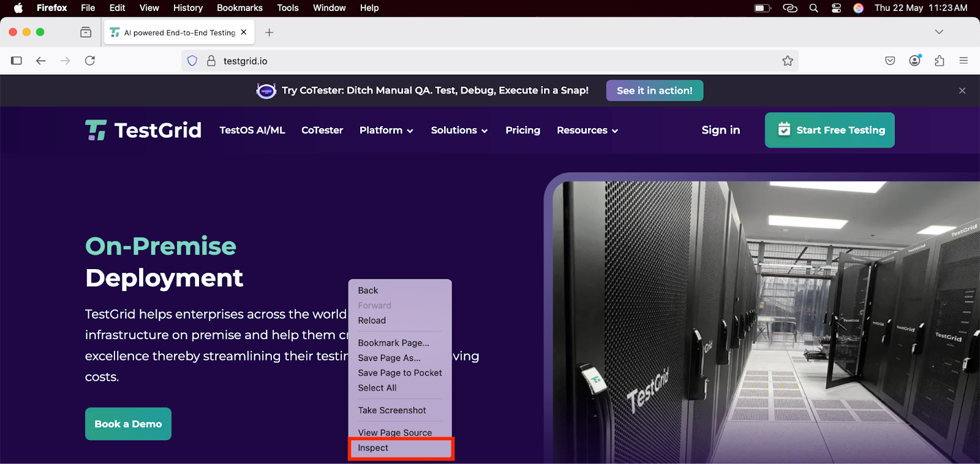Choose Select All in context menu
The width and height of the screenshot is (980, 464).
point(400,388)
